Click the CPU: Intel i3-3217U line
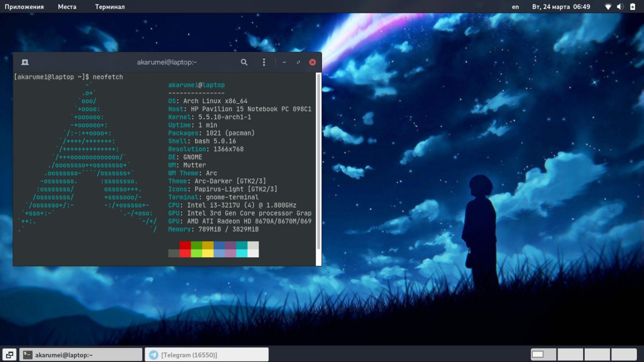The image size is (644, 362). (232, 206)
